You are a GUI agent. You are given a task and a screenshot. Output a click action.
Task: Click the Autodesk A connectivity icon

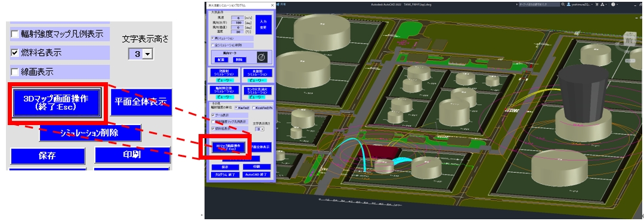pos(602,4)
